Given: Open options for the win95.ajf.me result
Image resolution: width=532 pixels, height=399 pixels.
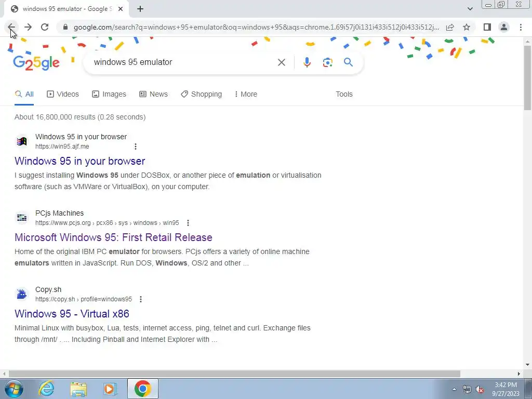Looking at the screenshot, I should [136, 147].
